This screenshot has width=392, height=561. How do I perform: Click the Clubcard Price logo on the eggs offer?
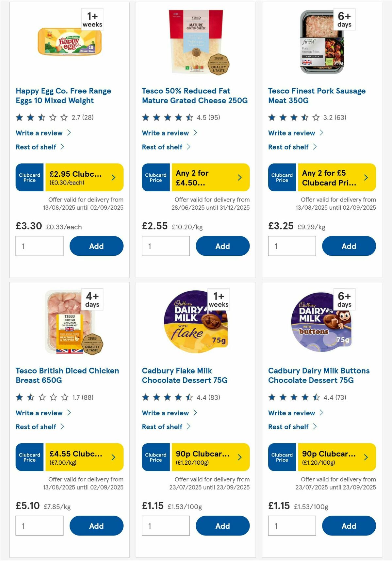click(29, 177)
